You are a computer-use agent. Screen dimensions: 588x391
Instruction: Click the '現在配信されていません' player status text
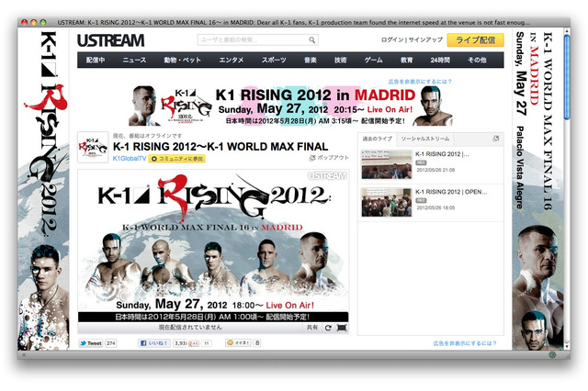coord(190,328)
